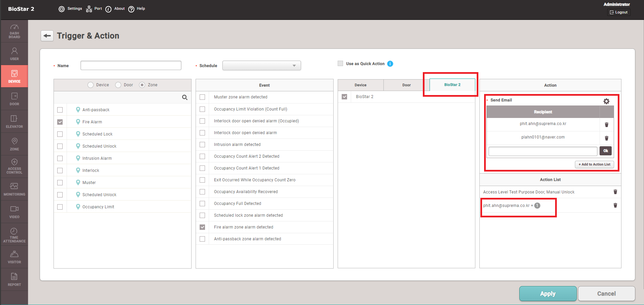Open the Access Control sidebar section
This screenshot has height=305, width=644.
tap(14, 166)
